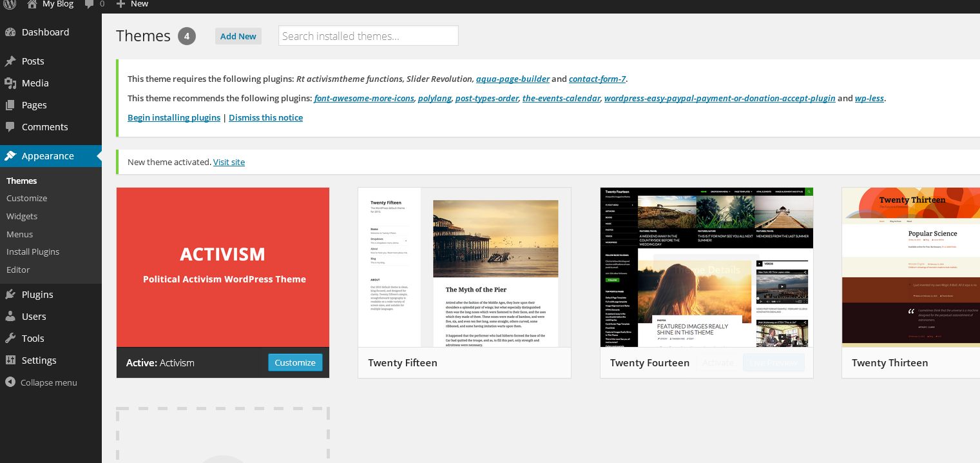Click the Media icon in sidebar
Image resolution: width=980 pixels, height=463 pixels.
click(x=10, y=83)
